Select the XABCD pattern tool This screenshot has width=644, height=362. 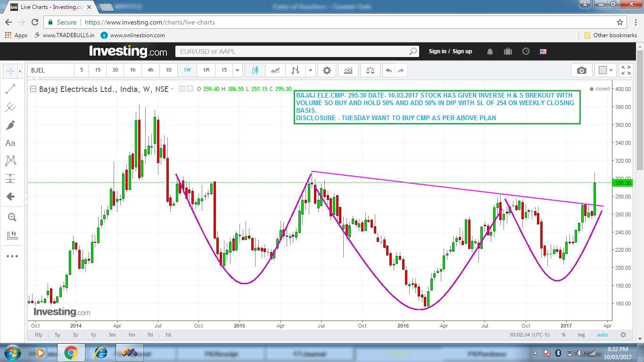[10, 161]
